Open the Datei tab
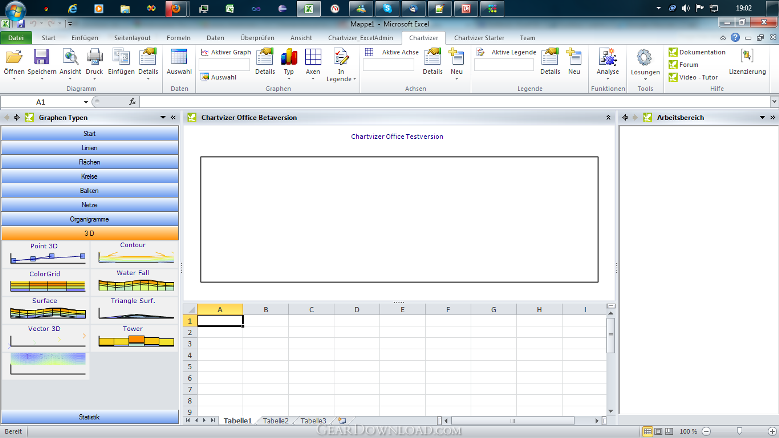The width and height of the screenshot is (779, 438). [x=16, y=38]
